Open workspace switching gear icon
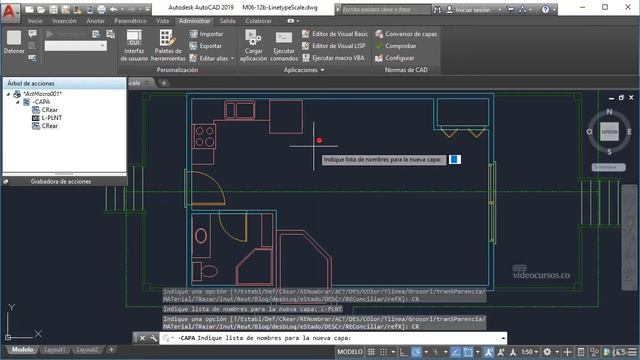 pos(547,352)
